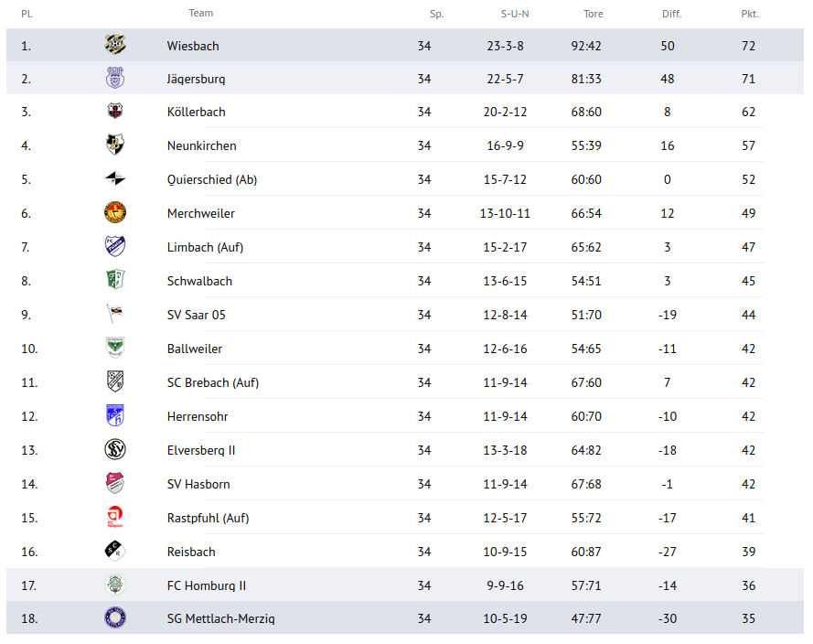
Task: Click the Tore column header
Action: [x=594, y=14]
